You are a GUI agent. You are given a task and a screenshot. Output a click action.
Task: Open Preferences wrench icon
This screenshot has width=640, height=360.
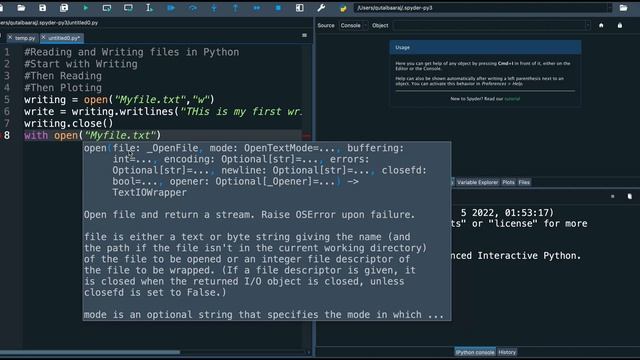coord(321,8)
